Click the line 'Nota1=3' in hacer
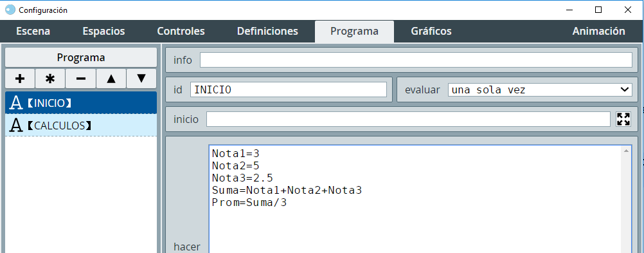The image size is (644, 253). click(236, 154)
